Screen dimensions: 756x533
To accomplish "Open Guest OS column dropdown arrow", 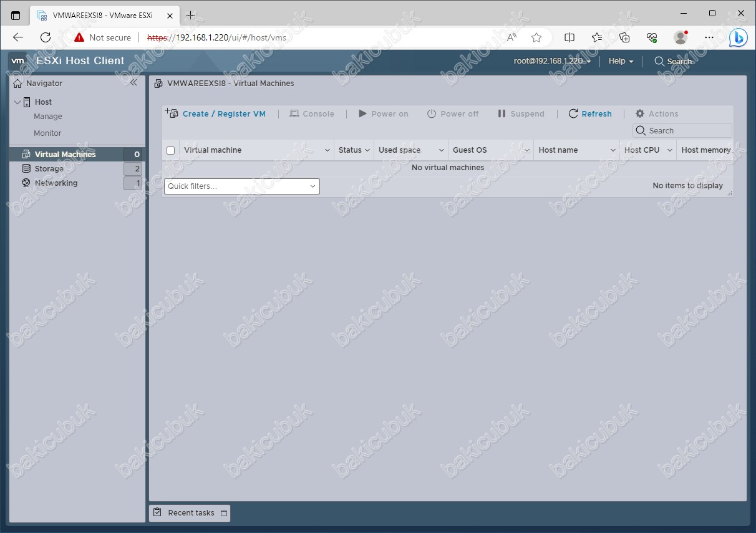I will (526, 150).
